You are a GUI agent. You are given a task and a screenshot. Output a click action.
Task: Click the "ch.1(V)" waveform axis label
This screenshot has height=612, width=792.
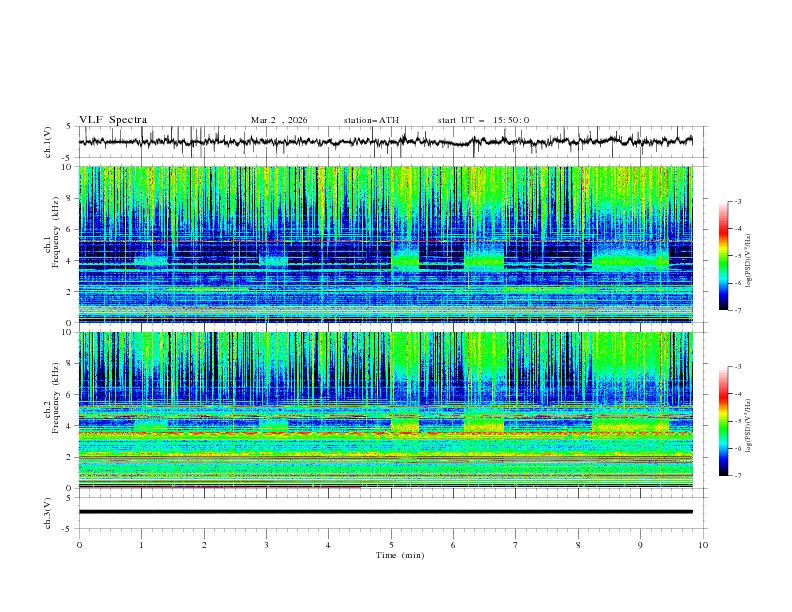(x=48, y=142)
